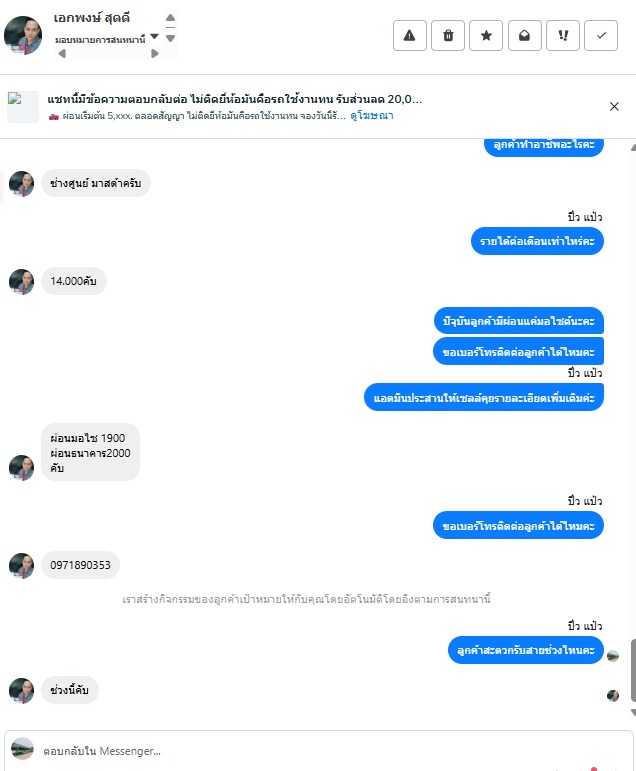
Task: Open the customer's profile picture in header
Action: 23,35
